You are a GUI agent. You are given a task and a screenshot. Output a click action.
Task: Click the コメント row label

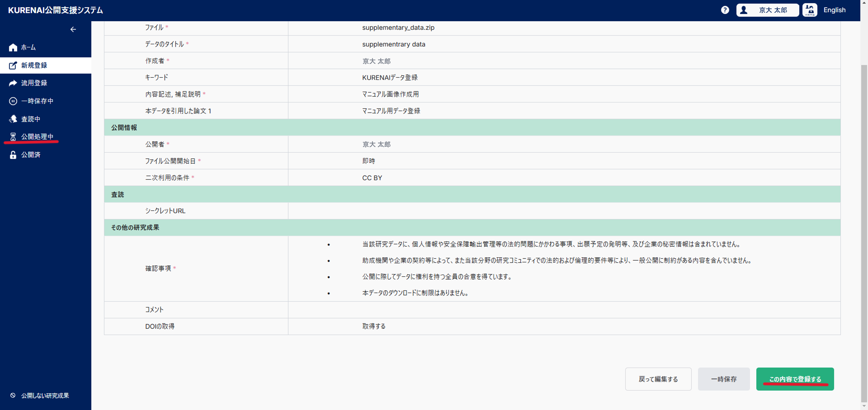pos(154,310)
